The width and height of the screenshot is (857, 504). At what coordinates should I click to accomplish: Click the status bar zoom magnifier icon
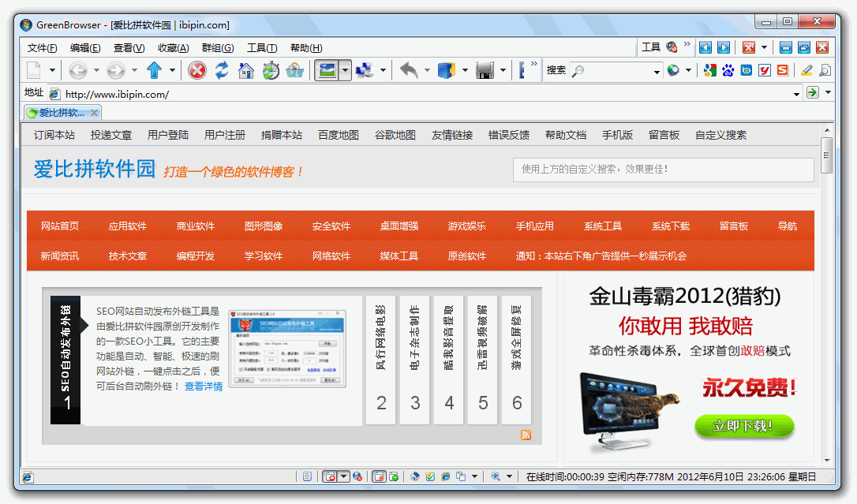[495, 476]
